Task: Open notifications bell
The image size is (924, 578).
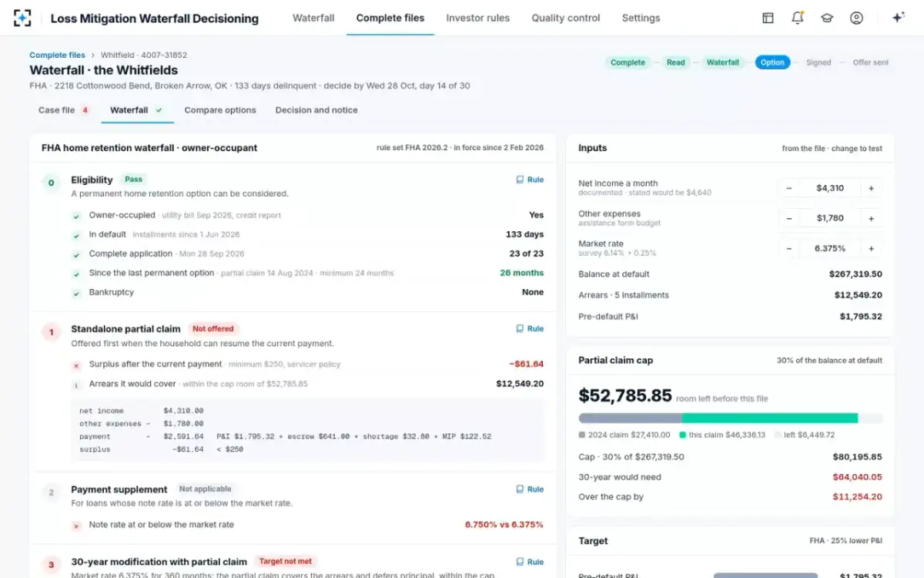Action: point(798,18)
